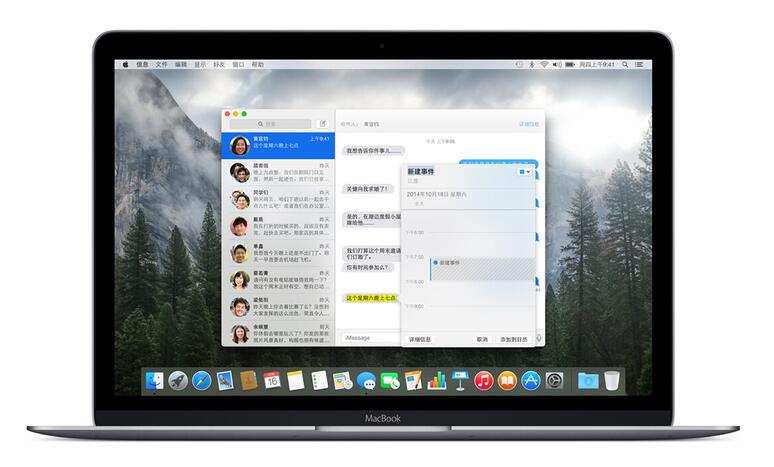Click Messages speech bubble in Dock
774x467 pixels.
click(366, 381)
